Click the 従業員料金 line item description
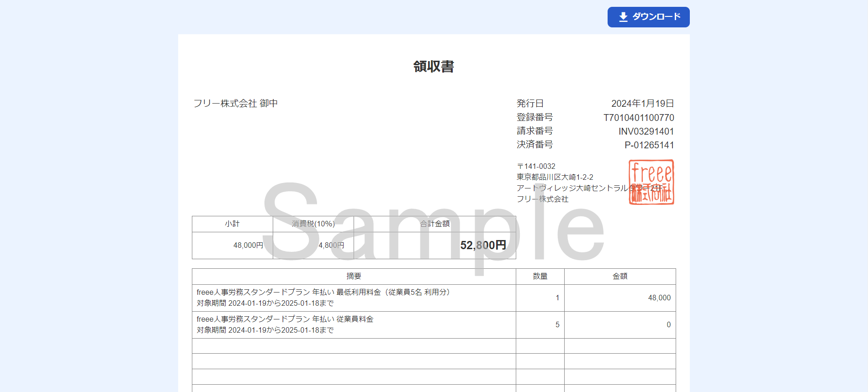Viewport: 868px width, 392px height. coord(285,324)
